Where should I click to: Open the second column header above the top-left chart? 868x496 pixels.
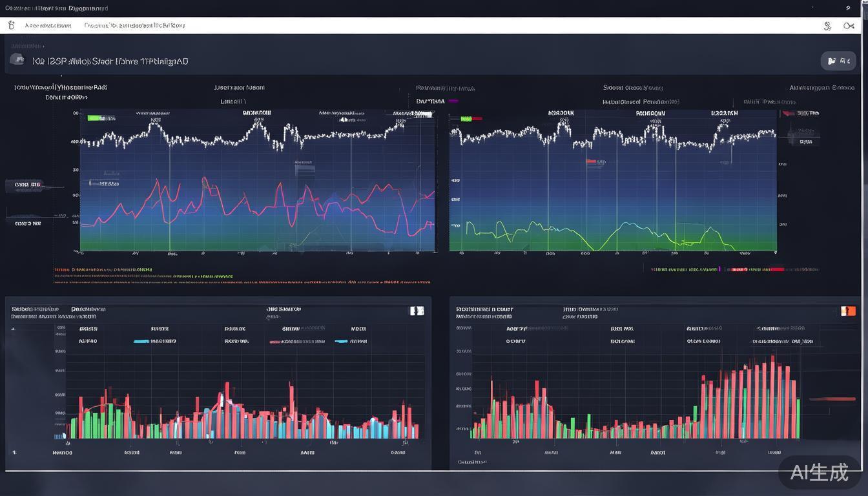[239, 87]
